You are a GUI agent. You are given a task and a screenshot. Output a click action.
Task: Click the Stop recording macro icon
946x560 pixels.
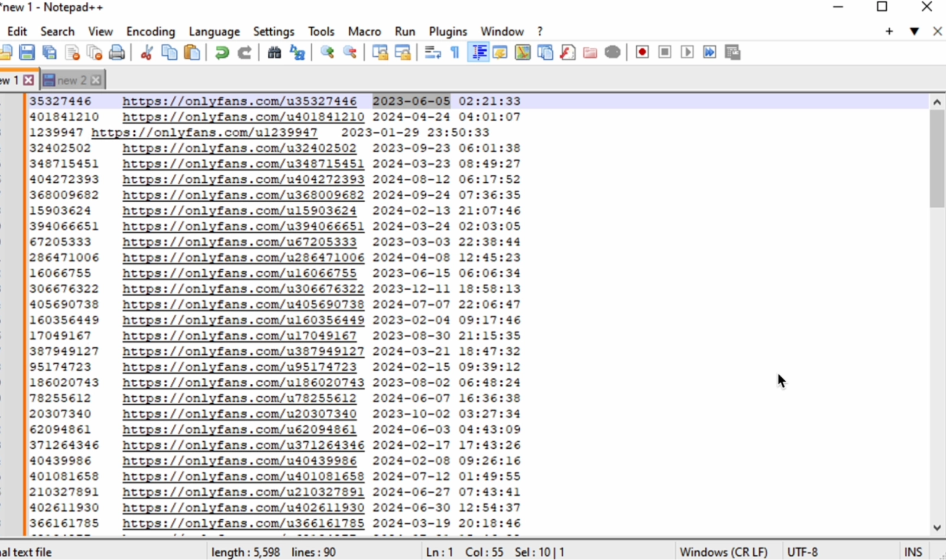665,53
